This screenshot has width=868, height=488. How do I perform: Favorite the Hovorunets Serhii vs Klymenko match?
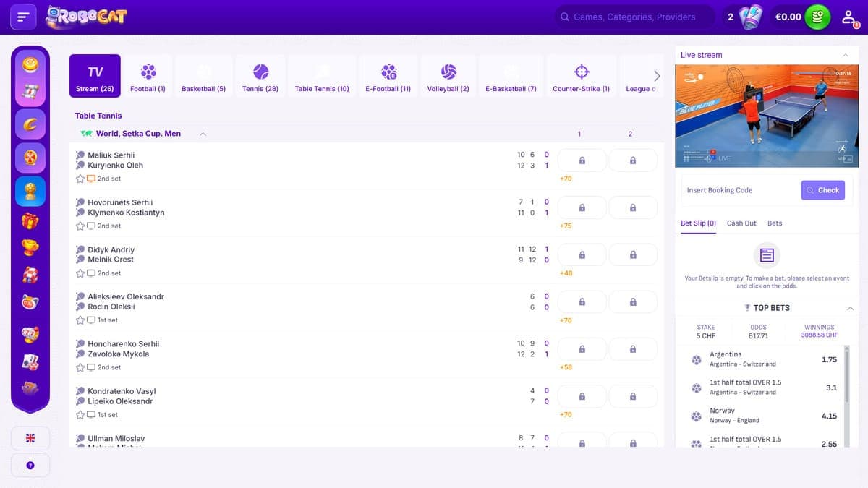tap(80, 226)
